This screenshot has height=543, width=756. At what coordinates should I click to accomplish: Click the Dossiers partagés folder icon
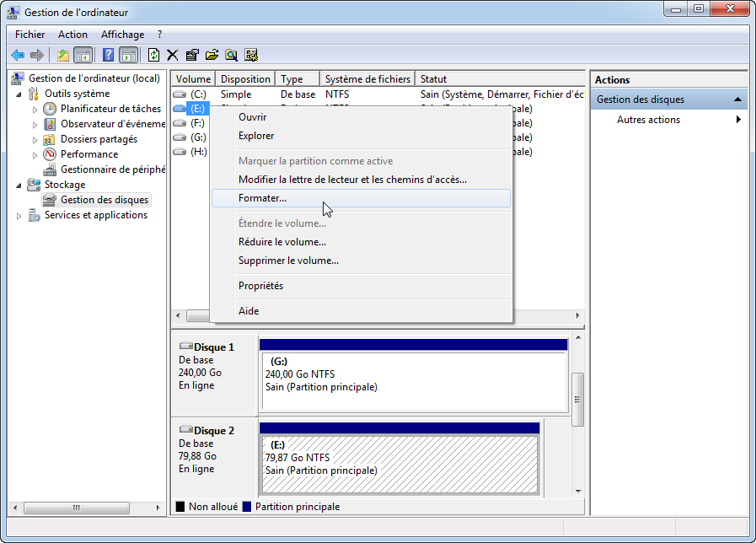[x=49, y=140]
